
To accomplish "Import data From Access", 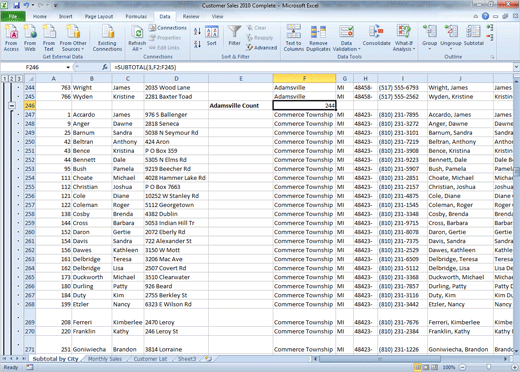I will [x=11, y=38].
